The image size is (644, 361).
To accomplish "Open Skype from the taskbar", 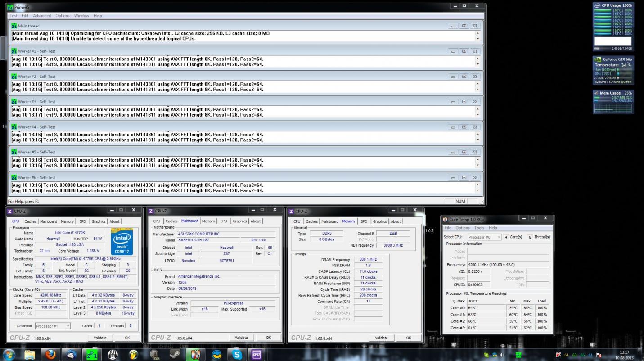I will (x=237, y=355).
